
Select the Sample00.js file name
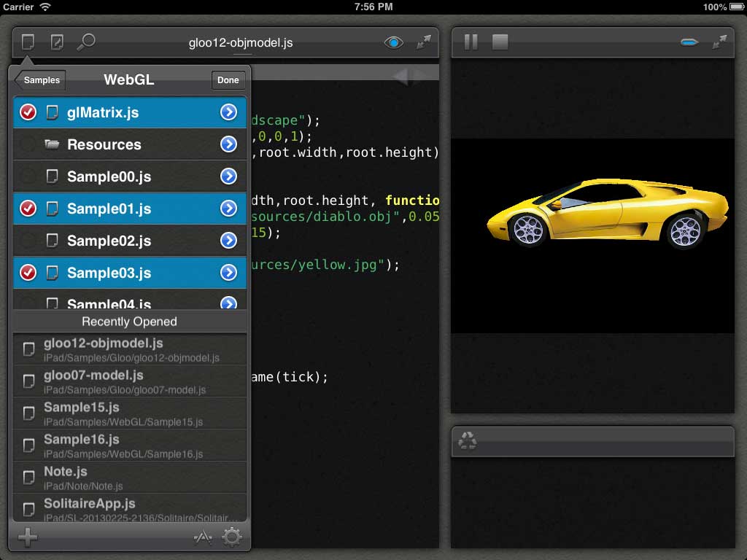click(x=109, y=176)
